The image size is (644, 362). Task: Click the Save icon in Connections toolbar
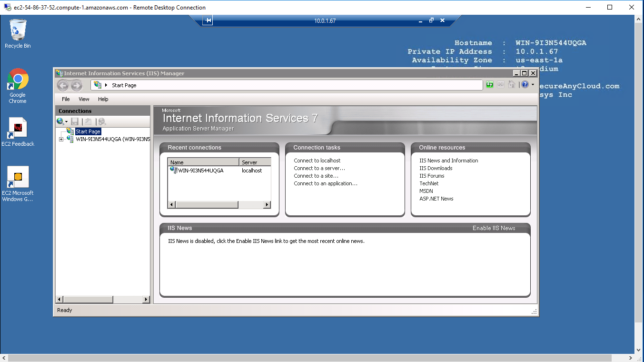[x=75, y=121]
